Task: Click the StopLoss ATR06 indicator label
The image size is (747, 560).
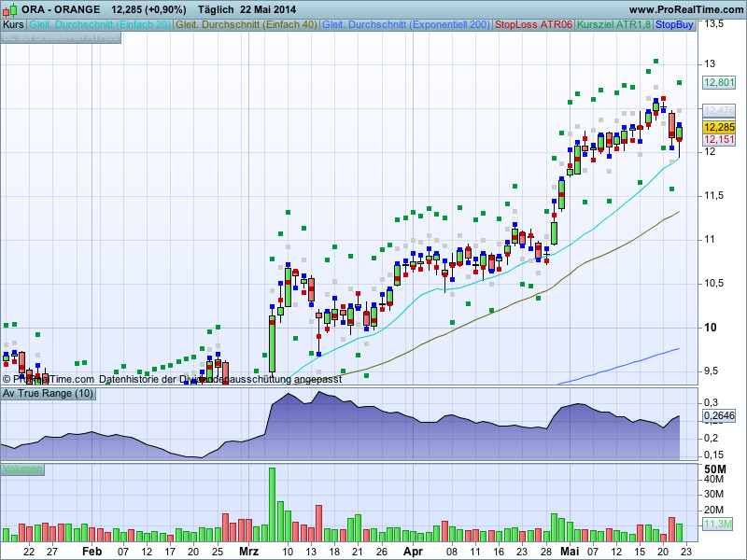Action: coord(533,24)
